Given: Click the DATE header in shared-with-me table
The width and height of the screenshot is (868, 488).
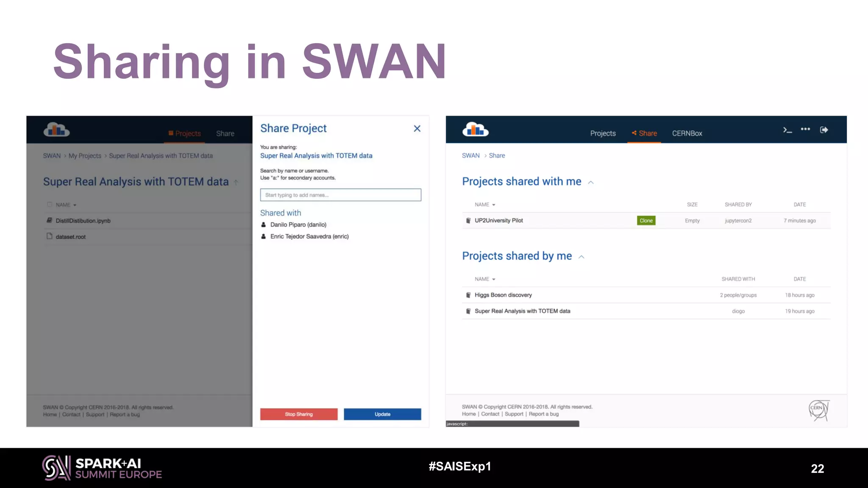Looking at the screenshot, I should coord(799,205).
